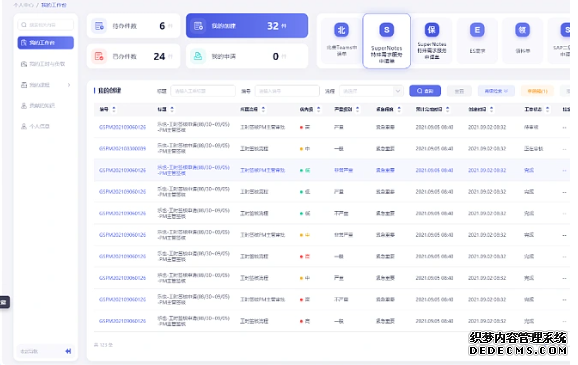
Task: Click the blue search button with magnifier
Action: point(425,91)
